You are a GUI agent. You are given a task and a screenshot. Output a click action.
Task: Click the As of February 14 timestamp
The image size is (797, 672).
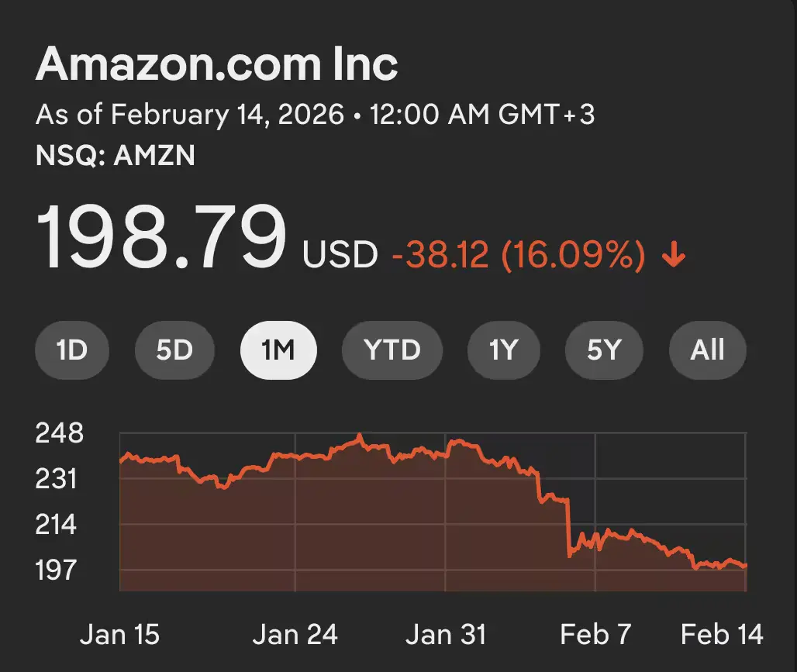click(x=315, y=115)
